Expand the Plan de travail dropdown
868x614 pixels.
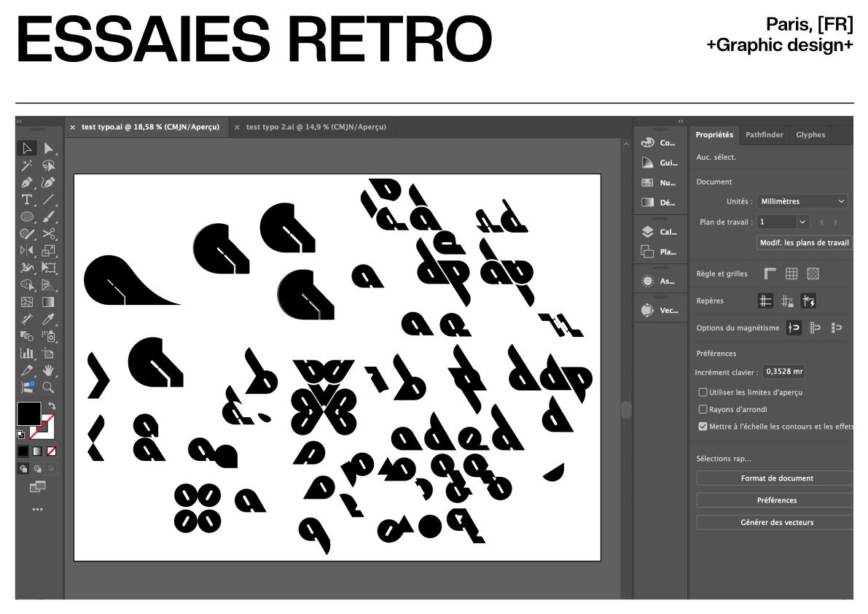tap(803, 222)
